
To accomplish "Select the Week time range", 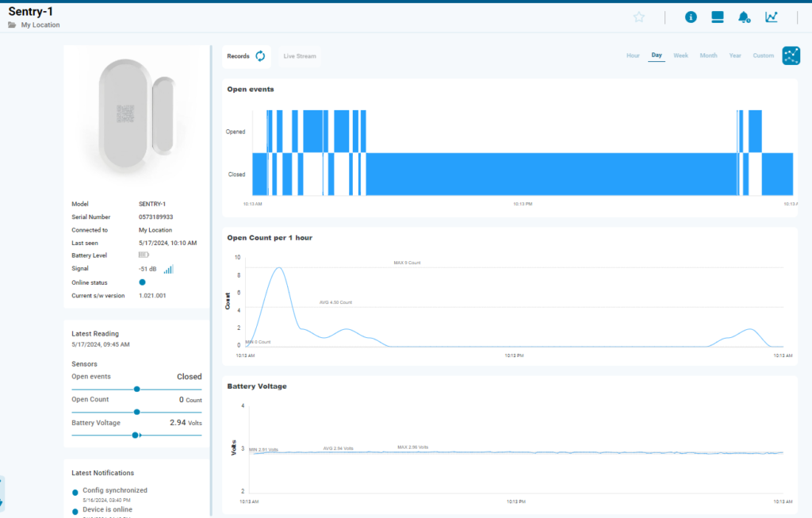I will [680, 56].
